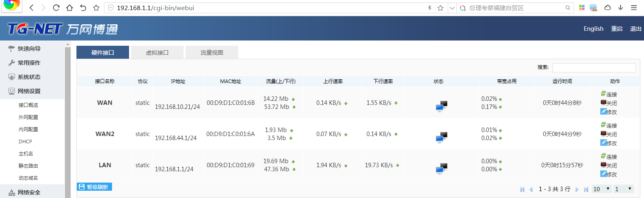Pause auto refresh with 暂停刷新 button

coord(94,187)
